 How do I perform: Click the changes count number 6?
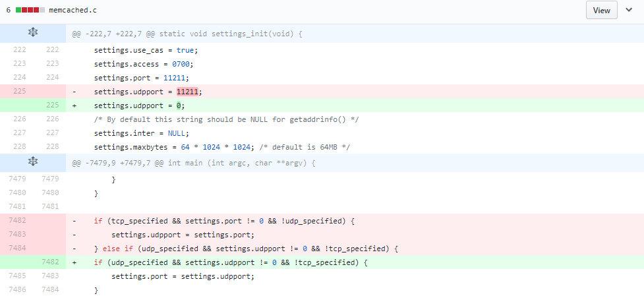[9, 11]
